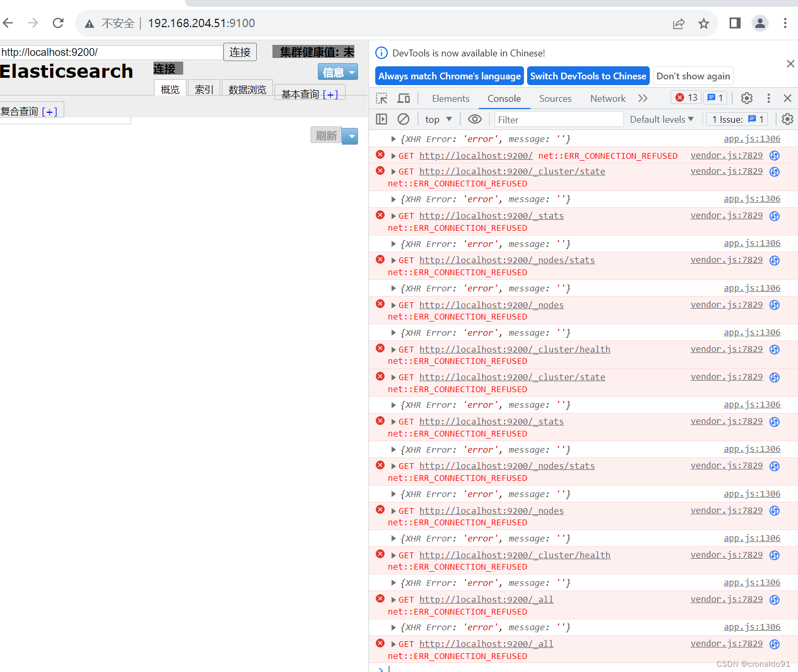Show the console sidebar icon
The image size is (798, 672).
(382, 119)
